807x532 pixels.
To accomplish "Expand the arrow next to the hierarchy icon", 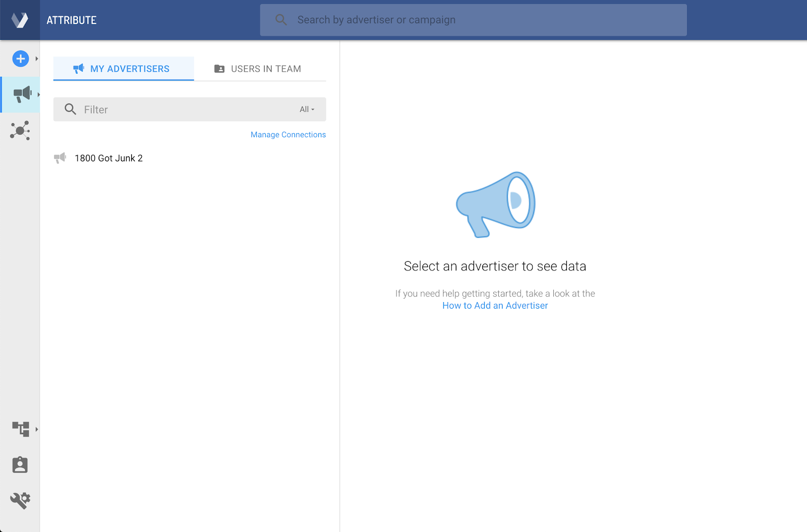I will tap(37, 429).
